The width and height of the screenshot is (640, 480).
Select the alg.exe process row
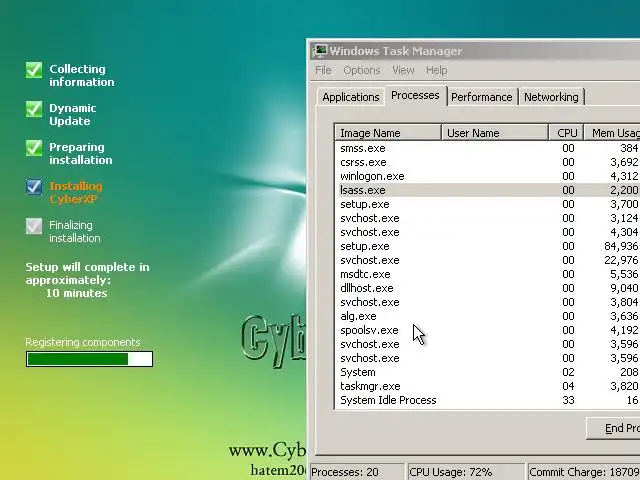pyautogui.click(x=488, y=316)
